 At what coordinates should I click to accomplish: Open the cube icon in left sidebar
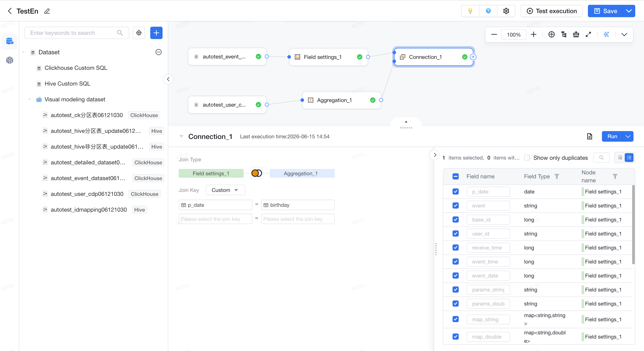tap(9, 60)
